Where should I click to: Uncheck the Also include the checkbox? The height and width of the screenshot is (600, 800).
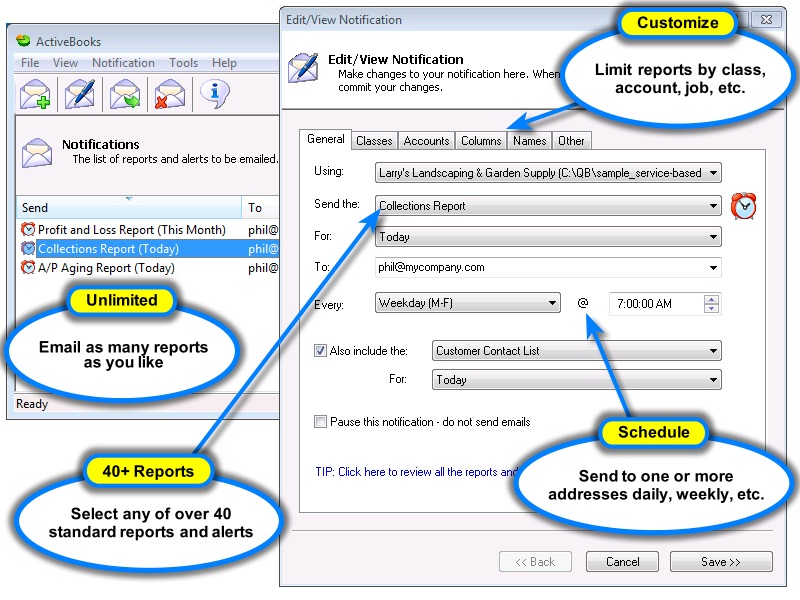(x=320, y=351)
